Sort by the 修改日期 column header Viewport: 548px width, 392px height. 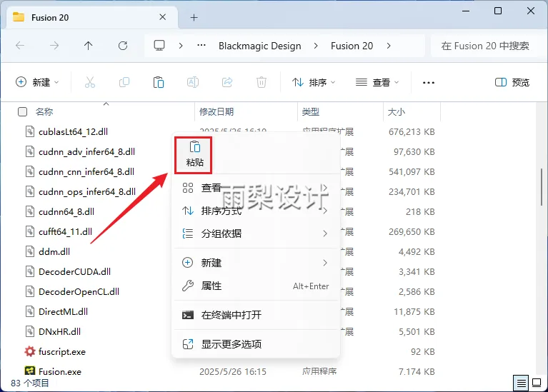click(x=216, y=112)
